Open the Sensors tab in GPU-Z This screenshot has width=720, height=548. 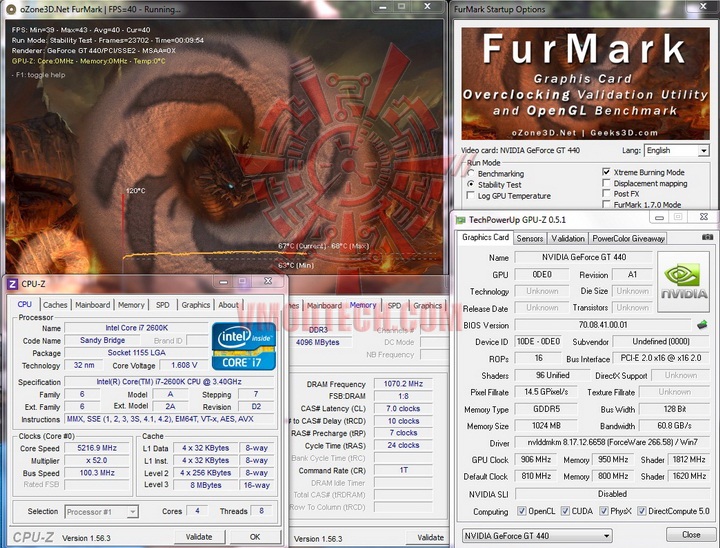529,238
